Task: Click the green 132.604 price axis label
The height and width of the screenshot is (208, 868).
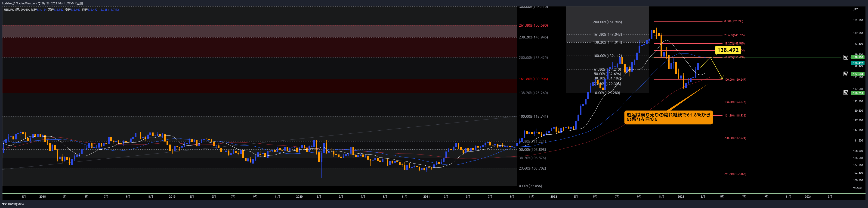Action: [858, 74]
